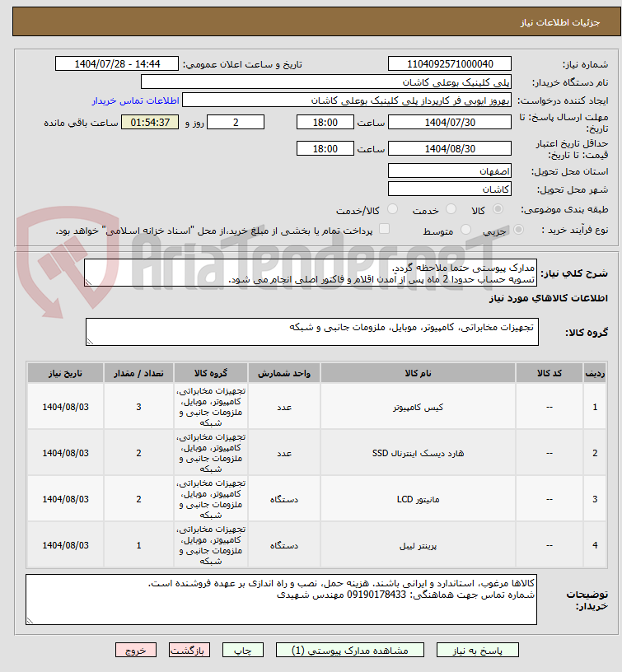Toggle the 'اسناد خزانه اسلامی' payment checkbox
This screenshot has height=672, width=622.
pyautogui.click(x=384, y=229)
